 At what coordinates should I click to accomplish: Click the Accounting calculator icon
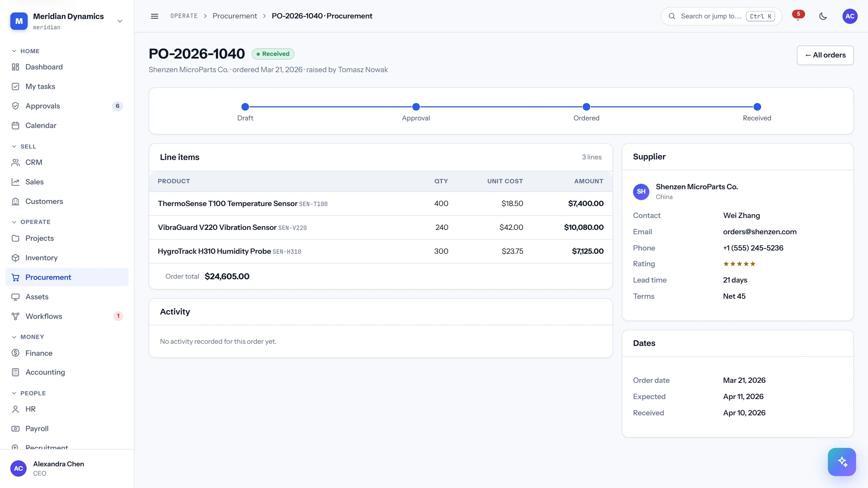pos(15,372)
